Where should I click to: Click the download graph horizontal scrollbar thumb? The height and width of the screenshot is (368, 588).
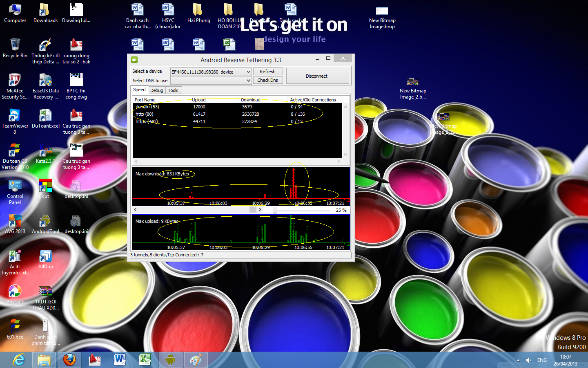253,210
